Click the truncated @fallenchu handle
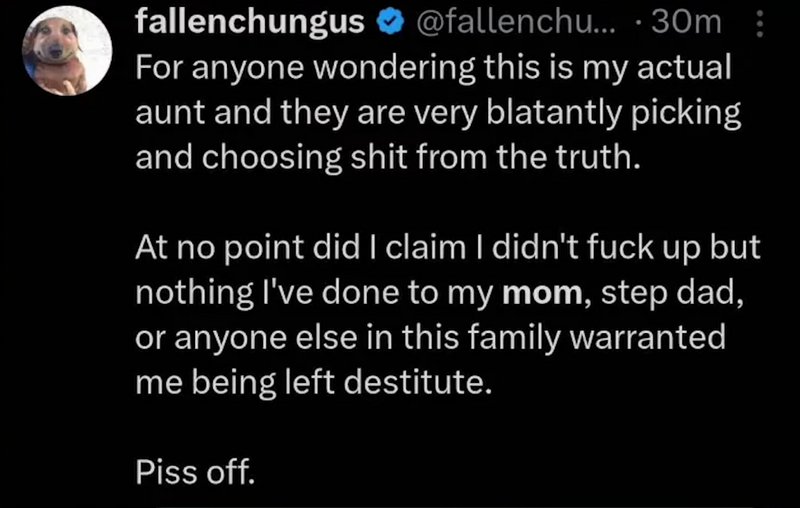This screenshot has width=800, height=508. pos(498,22)
